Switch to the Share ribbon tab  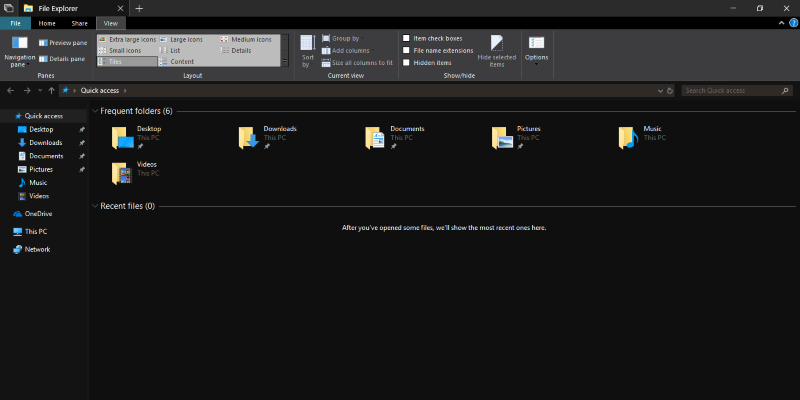click(79, 22)
